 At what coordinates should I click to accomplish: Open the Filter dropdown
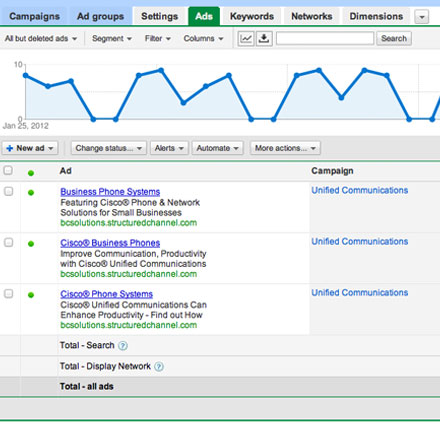coord(158,39)
